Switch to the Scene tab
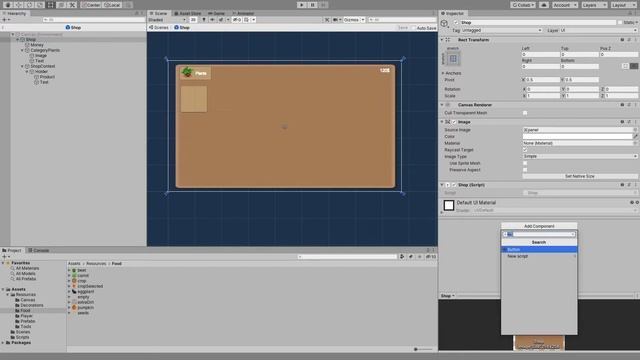This screenshot has width=640, height=360. click(158, 13)
